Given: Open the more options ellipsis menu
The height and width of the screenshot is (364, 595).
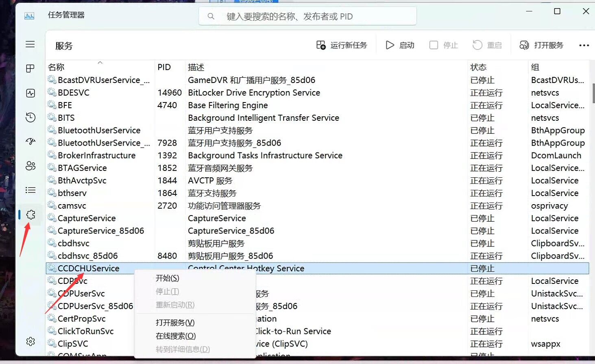Looking at the screenshot, I should (x=584, y=45).
